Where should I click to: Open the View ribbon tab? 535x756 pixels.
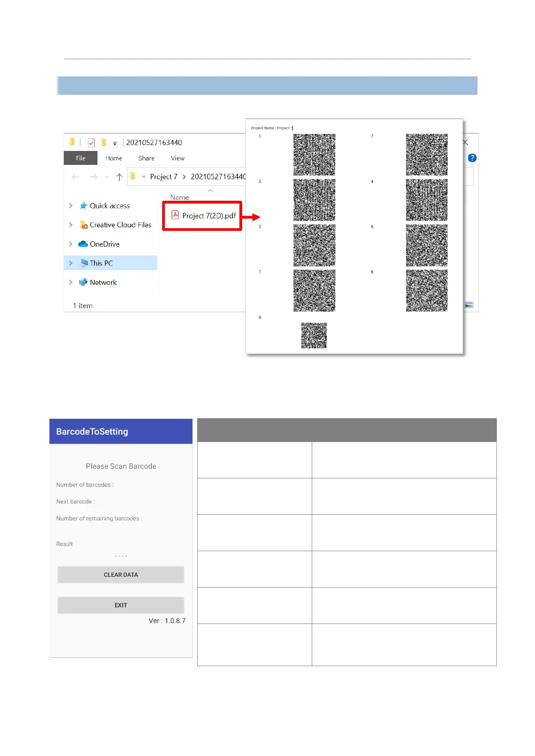(x=177, y=158)
